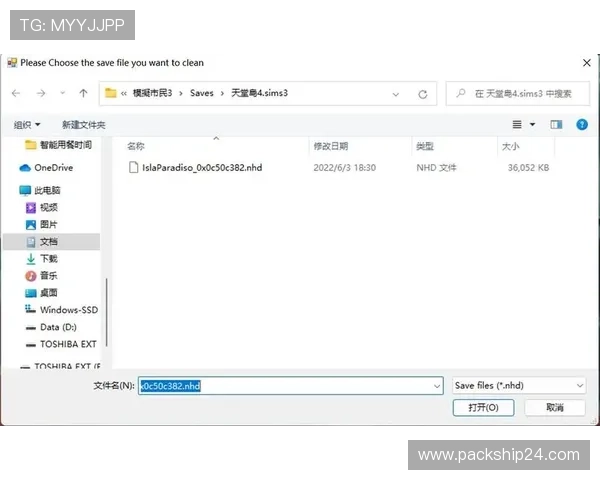Select 文档 in sidebar
600x480 pixels.
point(51,242)
